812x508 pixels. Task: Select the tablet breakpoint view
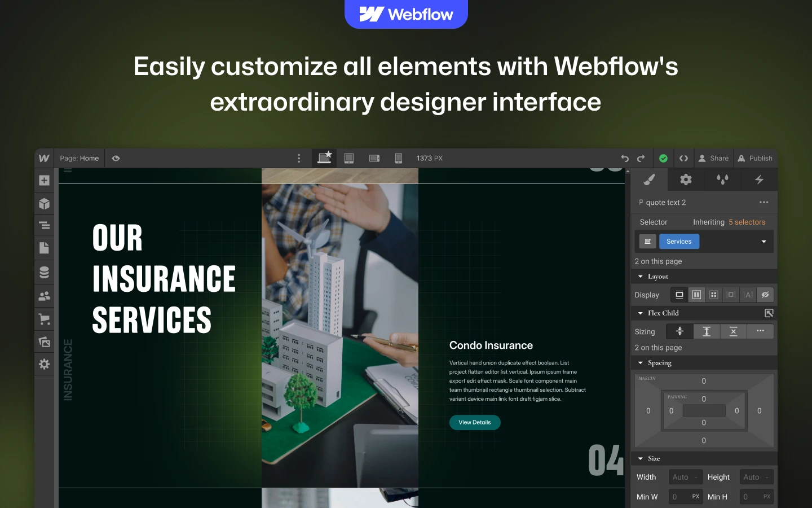(x=349, y=159)
